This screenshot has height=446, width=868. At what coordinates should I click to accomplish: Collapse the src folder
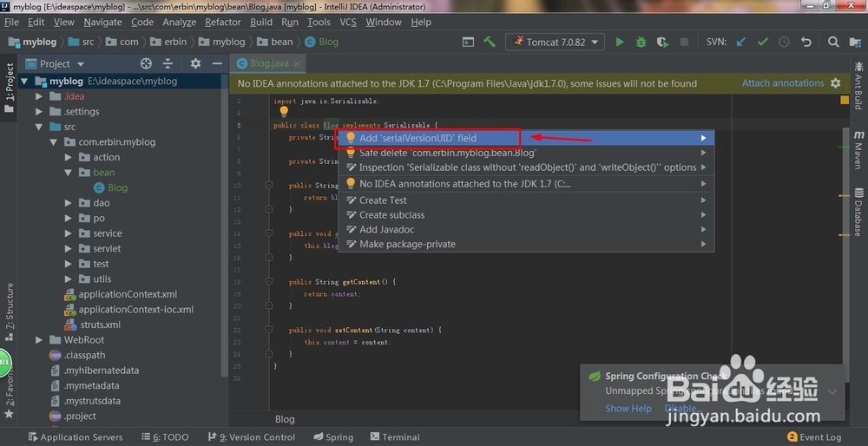(x=39, y=127)
